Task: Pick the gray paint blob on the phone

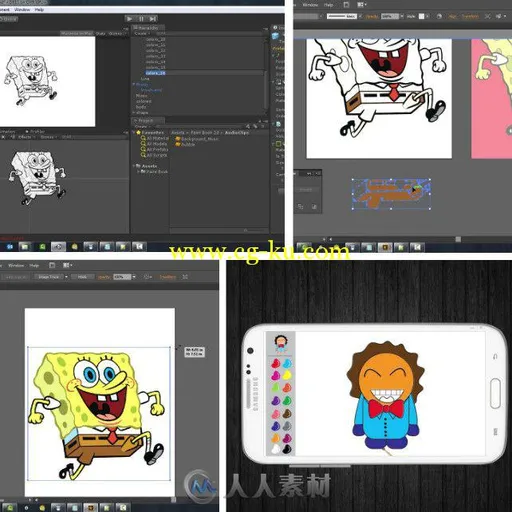Action: click(287, 426)
